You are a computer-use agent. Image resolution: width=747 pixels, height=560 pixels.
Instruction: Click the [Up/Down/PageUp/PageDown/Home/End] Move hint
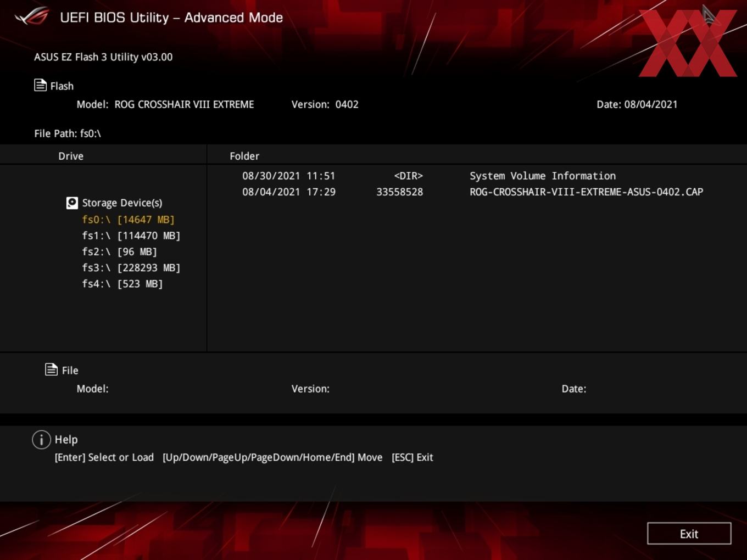[272, 457]
